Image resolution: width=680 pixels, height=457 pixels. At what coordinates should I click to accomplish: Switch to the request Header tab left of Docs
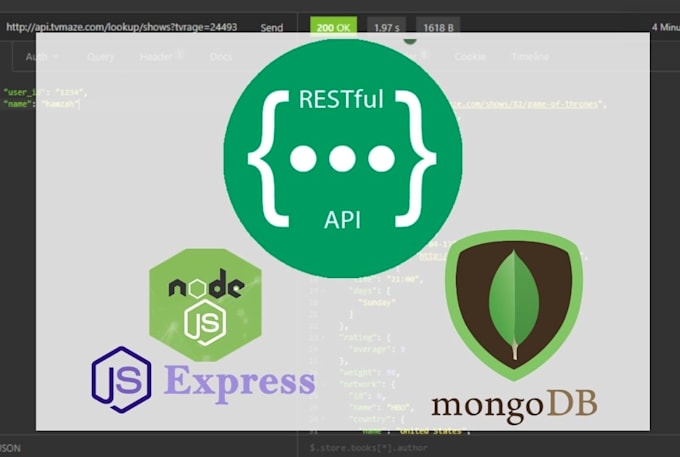tap(156, 57)
